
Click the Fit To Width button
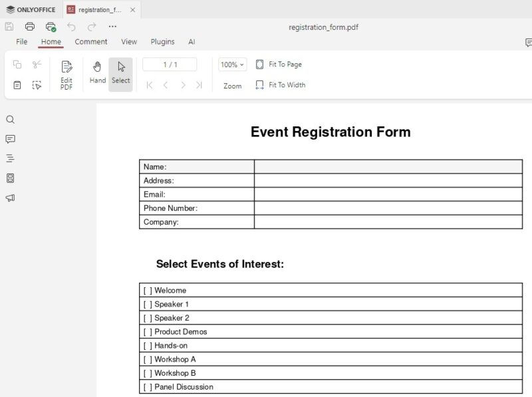coord(280,85)
